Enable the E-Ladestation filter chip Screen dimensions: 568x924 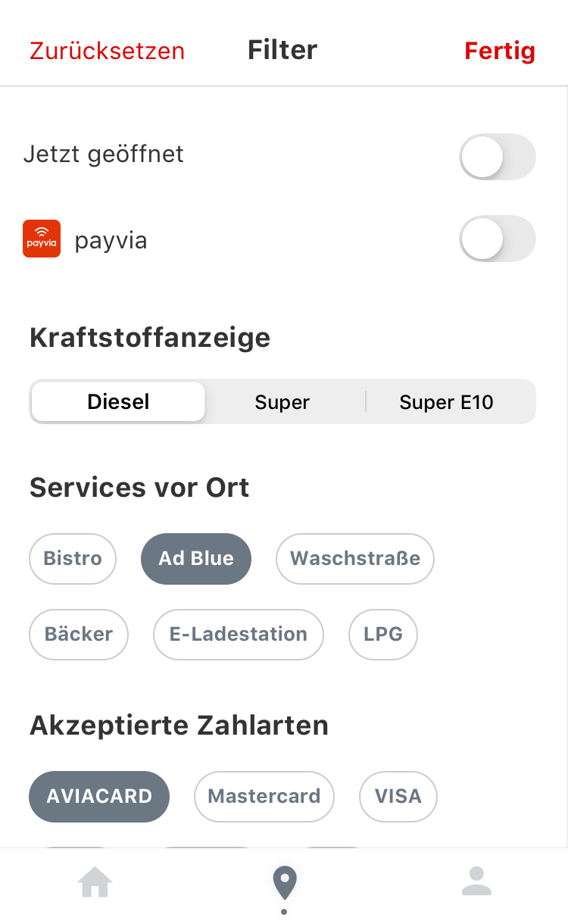point(239,634)
